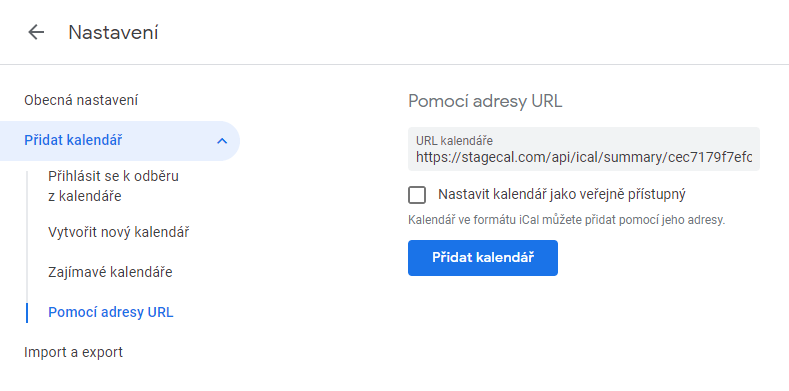This screenshot has height=391, width=789.
Task: Open the Import a export section
Action: [x=73, y=352]
